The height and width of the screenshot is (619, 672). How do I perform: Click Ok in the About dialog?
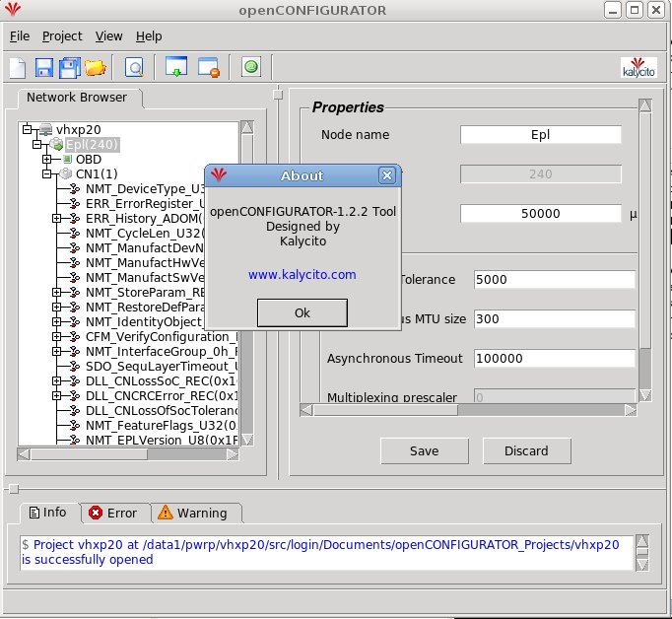pyautogui.click(x=302, y=312)
